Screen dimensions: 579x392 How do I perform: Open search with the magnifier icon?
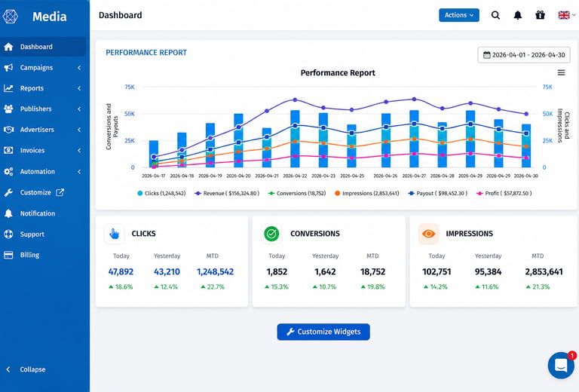coord(495,15)
